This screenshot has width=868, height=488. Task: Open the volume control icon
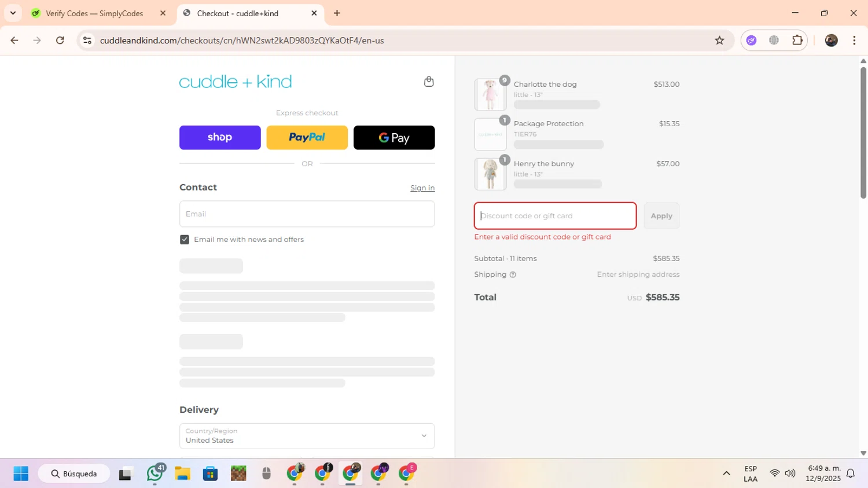(x=790, y=474)
